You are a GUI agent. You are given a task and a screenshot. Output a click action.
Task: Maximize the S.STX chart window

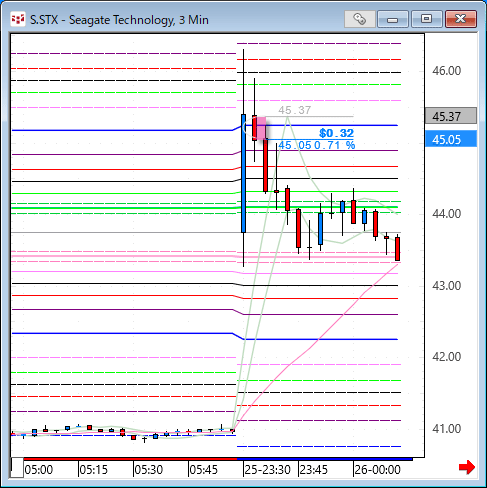tap(426, 19)
